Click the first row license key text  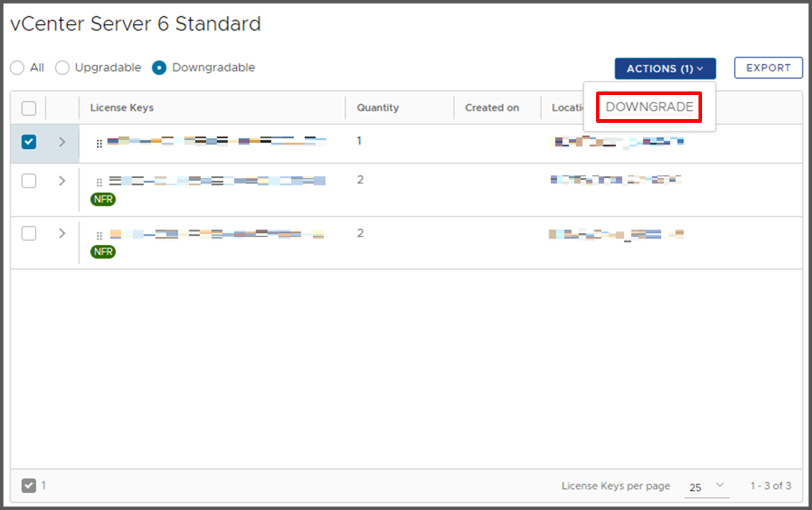pyautogui.click(x=217, y=141)
